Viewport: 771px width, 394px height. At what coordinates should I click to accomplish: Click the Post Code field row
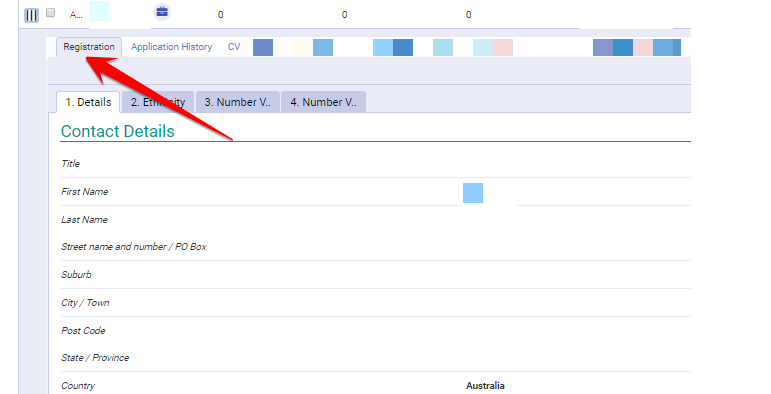tap(375, 331)
